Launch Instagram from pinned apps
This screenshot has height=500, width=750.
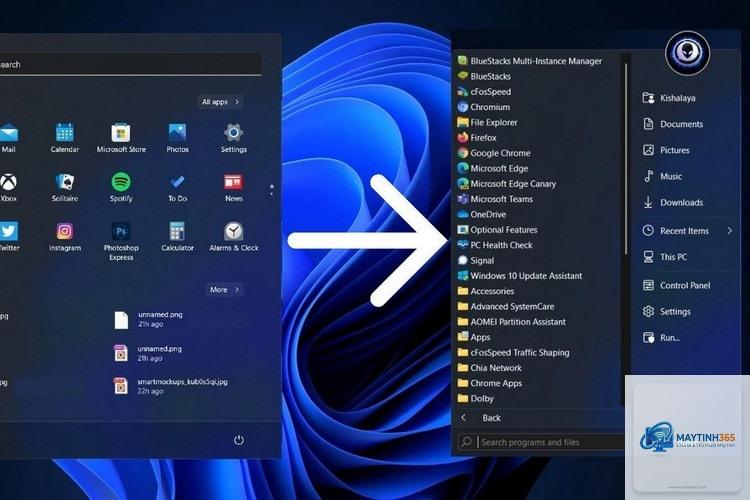[65, 237]
